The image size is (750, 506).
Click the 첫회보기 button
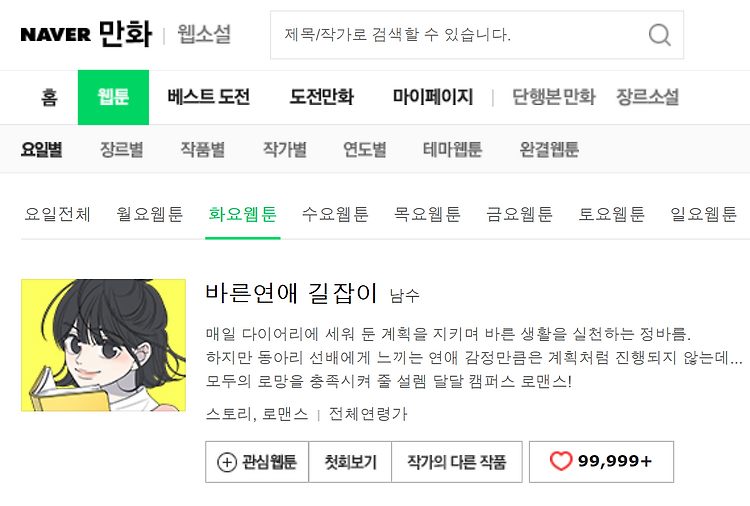click(x=351, y=462)
